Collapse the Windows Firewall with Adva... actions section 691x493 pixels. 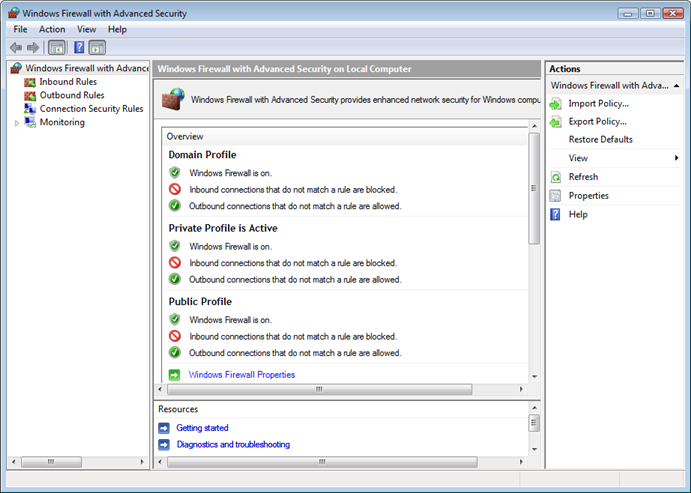click(676, 85)
